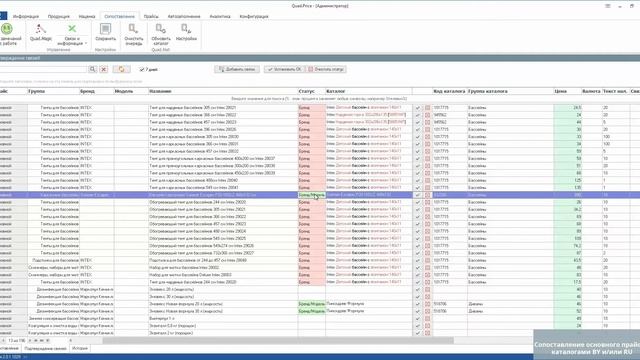The image size is (640, 360).
Task: Click red delete icon in Intex 28023 row
Action: pyautogui.click(x=427, y=122)
